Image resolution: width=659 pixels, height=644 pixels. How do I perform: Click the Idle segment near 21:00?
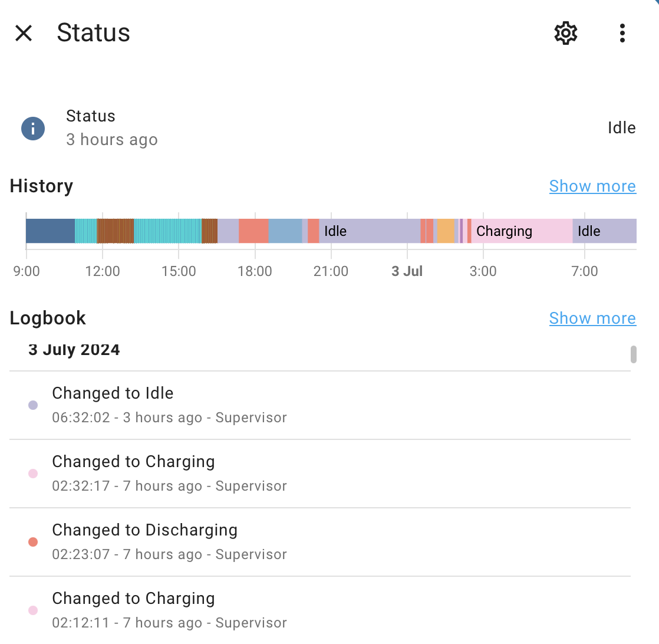coord(370,231)
